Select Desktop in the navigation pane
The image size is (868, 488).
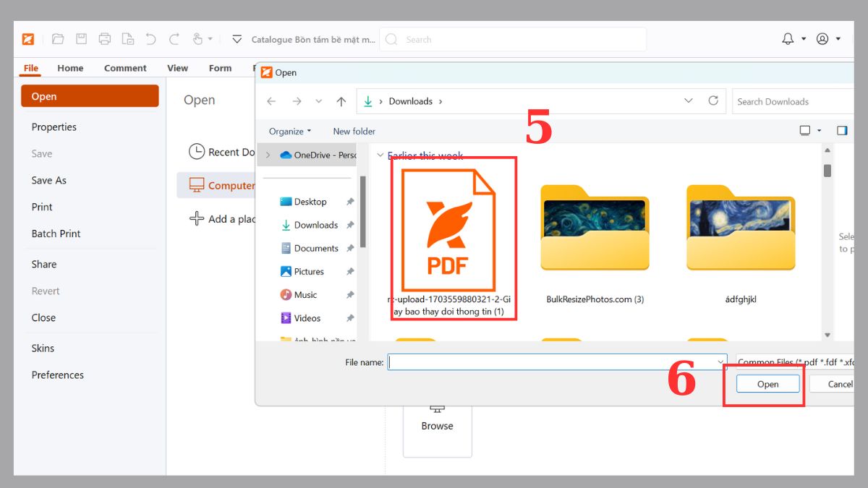303,202
